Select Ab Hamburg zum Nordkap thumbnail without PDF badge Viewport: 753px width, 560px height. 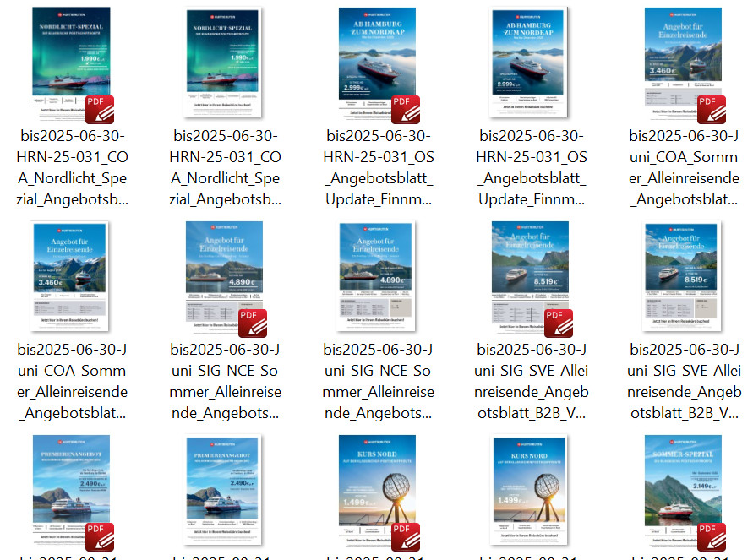(x=530, y=63)
